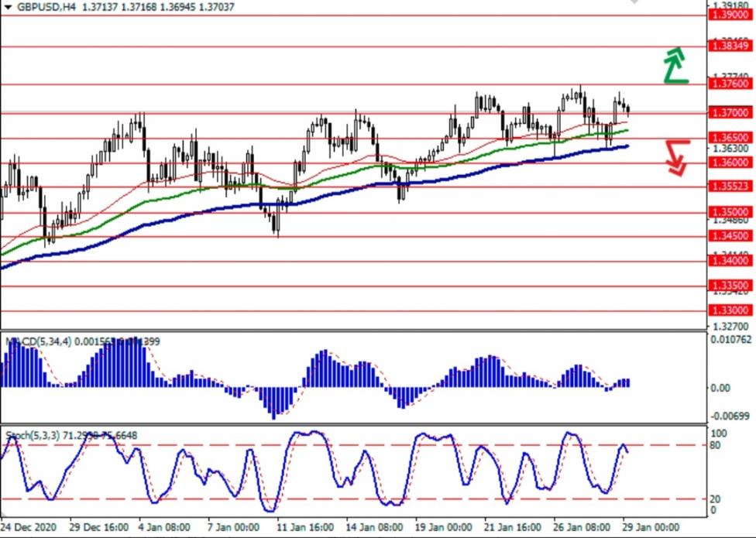Click the 19 Jan 00:00 time label

click(443, 527)
